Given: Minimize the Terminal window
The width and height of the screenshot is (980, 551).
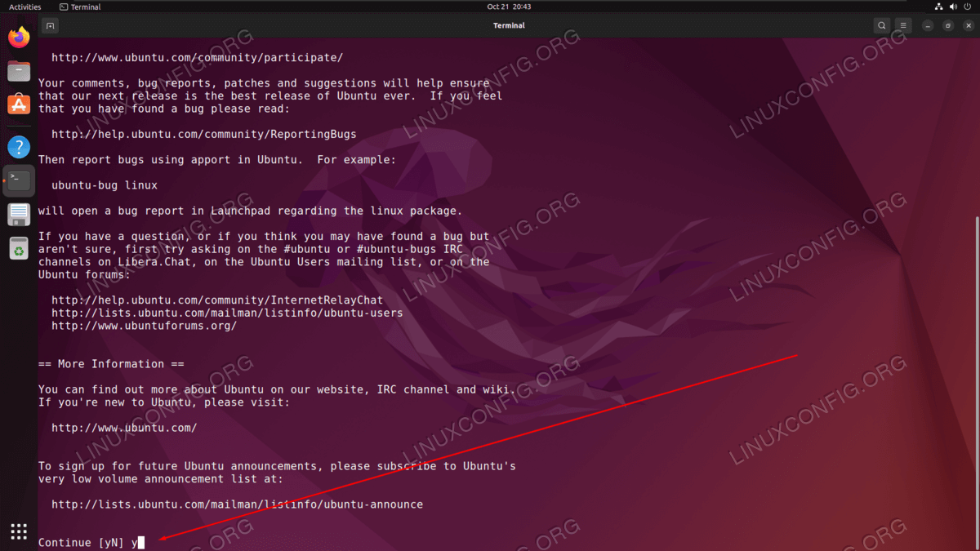Looking at the screenshot, I should [929, 26].
